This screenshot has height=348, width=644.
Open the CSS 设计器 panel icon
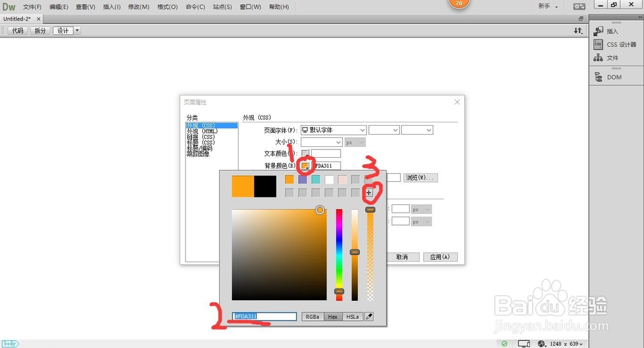(x=598, y=44)
